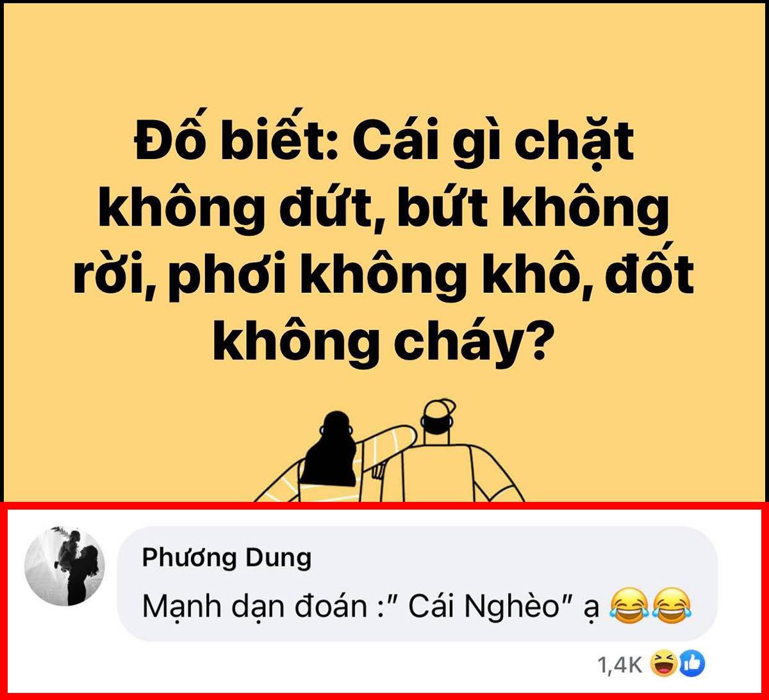View the 1,4K reactions count
Viewport: 769px width, 700px height.
click(619, 665)
